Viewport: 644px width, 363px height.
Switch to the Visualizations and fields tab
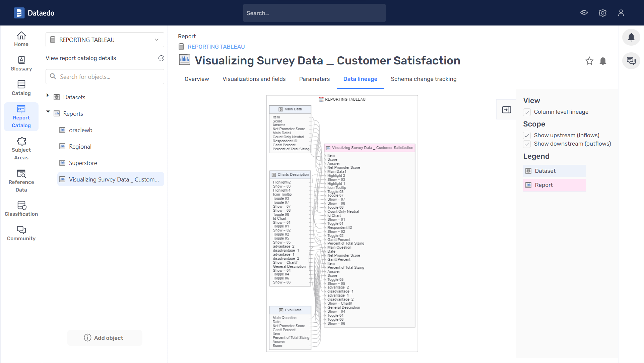coord(254,79)
